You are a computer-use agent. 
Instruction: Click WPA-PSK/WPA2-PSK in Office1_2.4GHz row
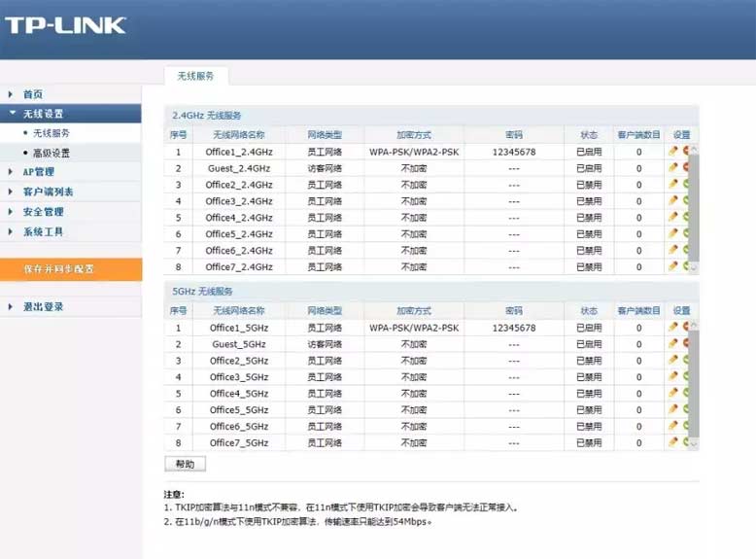[x=414, y=152]
